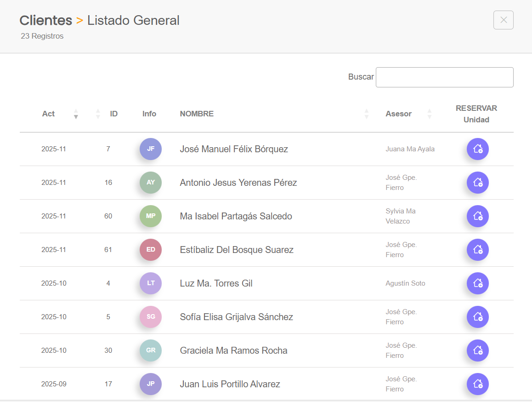The height and width of the screenshot is (402, 532).
Task: Open client name Graciela Ma Ramos Rocha
Action: 233,350
